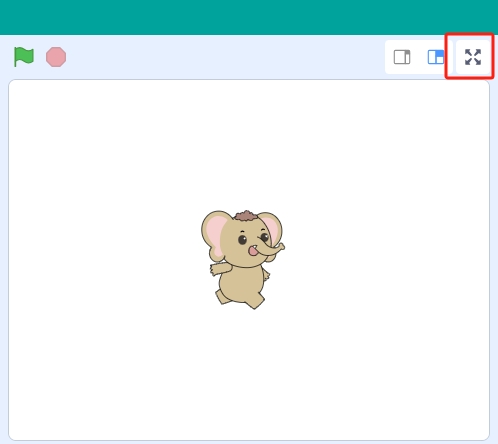The height and width of the screenshot is (444, 498).
Task: Click the green flag to run project
Action: (24, 57)
